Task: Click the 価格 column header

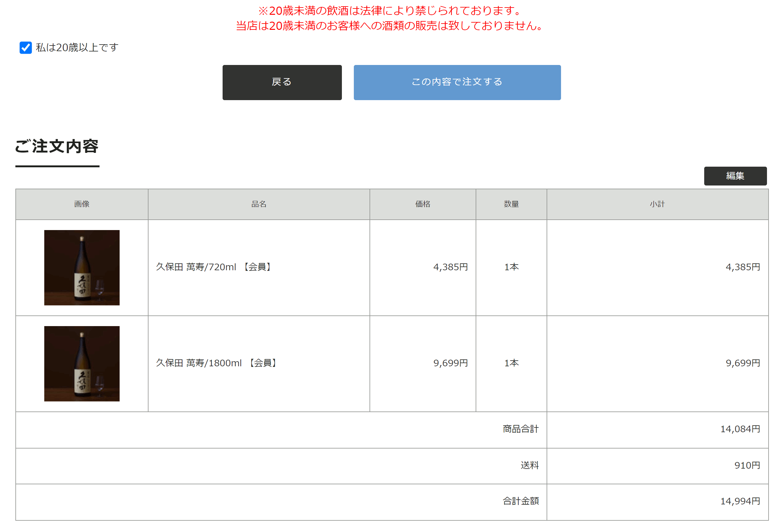Action: coord(423,204)
